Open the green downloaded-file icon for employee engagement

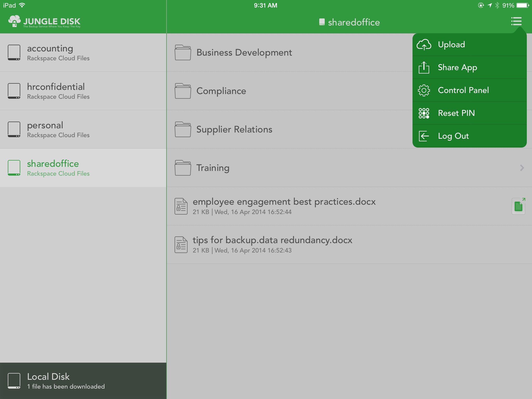pos(518,206)
